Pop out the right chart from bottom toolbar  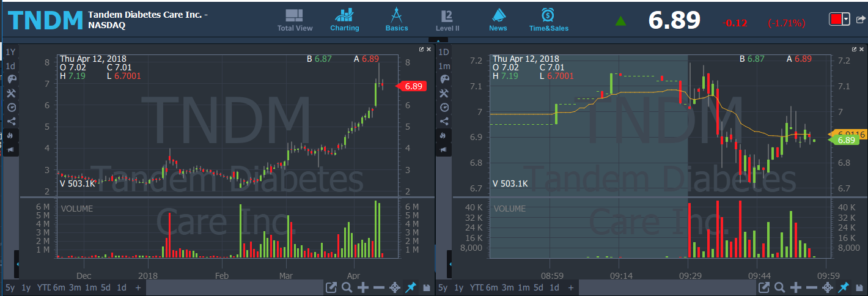coord(763,287)
